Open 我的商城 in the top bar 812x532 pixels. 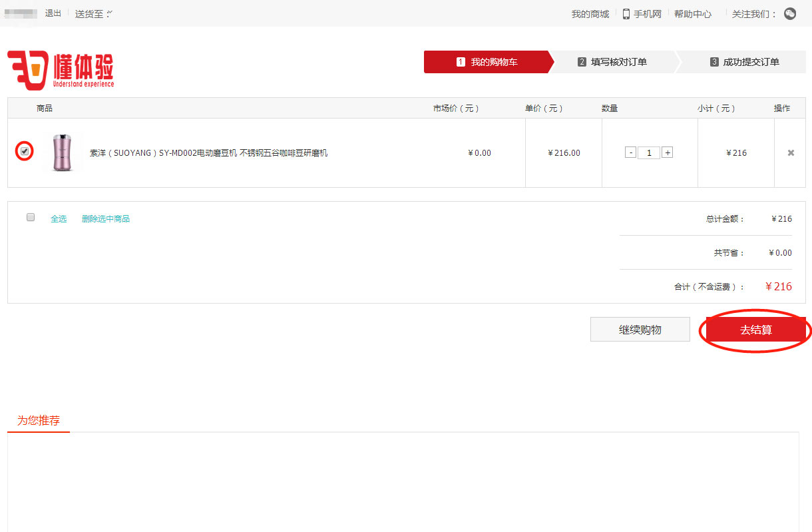click(x=590, y=14)
